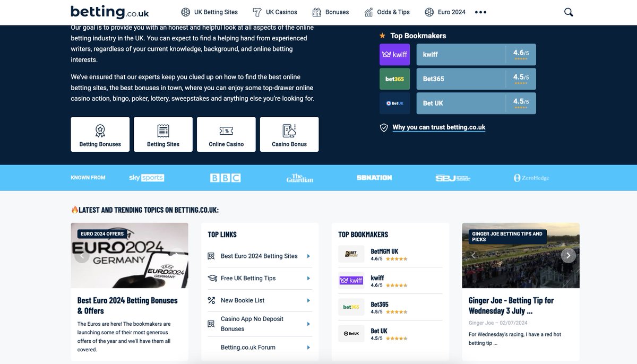Image resolution: width=637 pixels, height=364 pixels.
Task: Open Online Casino tile
Action: 226,135
